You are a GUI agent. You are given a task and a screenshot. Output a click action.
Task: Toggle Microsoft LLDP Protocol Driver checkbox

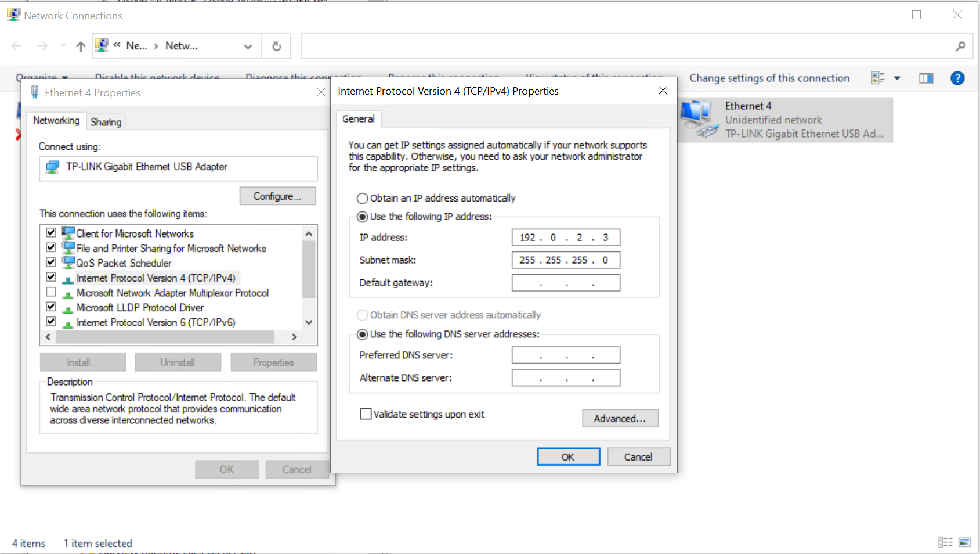(x=51, y=306)
